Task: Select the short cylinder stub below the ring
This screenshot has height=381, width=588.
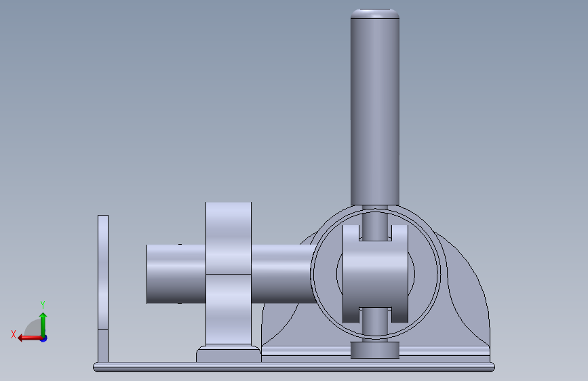Action: (374, 350)
